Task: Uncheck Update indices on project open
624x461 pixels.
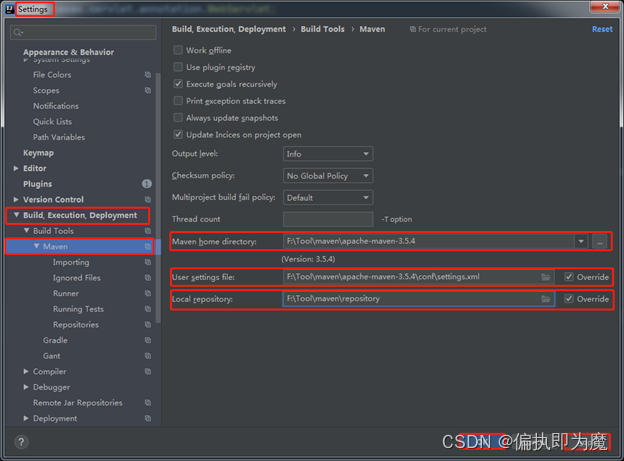Action: [x=178, y=135]
